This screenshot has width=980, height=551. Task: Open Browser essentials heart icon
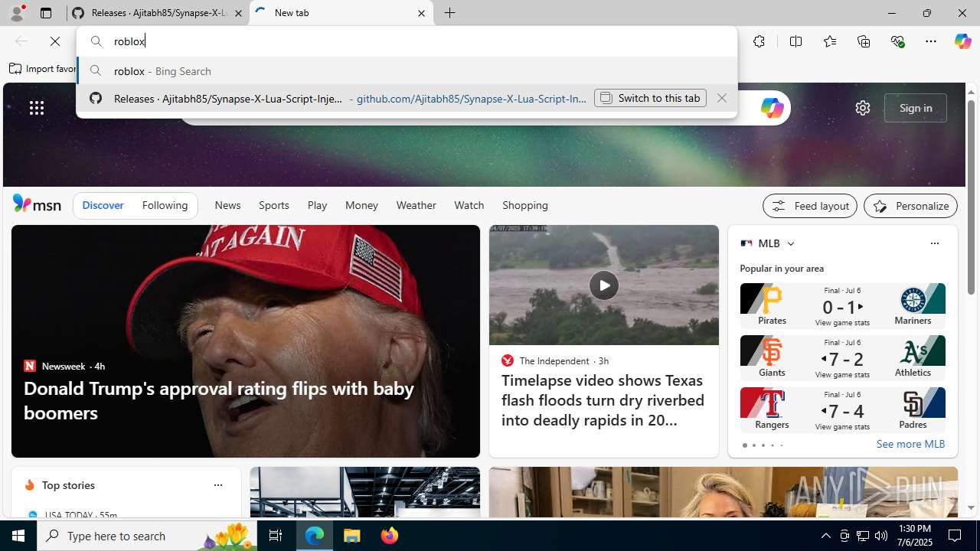(x=897, y=41)
